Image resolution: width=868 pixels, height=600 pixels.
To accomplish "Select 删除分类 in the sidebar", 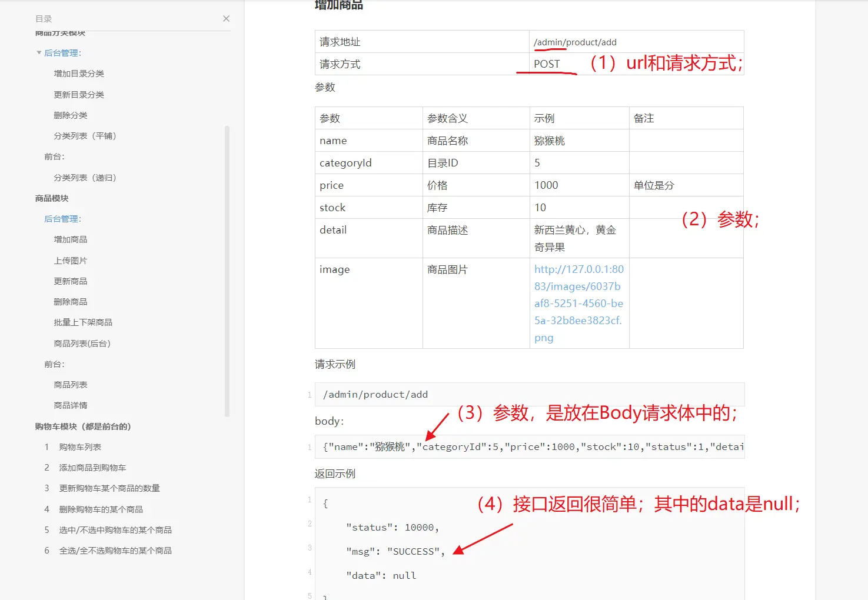I will (x=71, y=115).
